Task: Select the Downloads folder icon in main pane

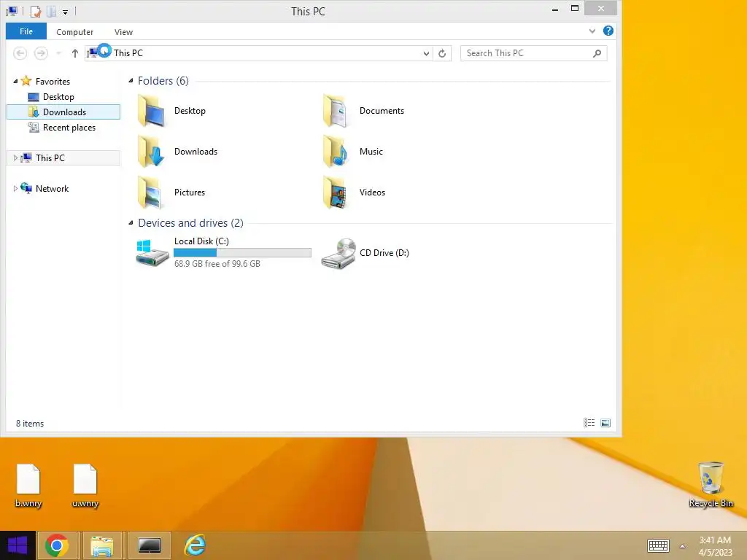Action: coord(152,152)
